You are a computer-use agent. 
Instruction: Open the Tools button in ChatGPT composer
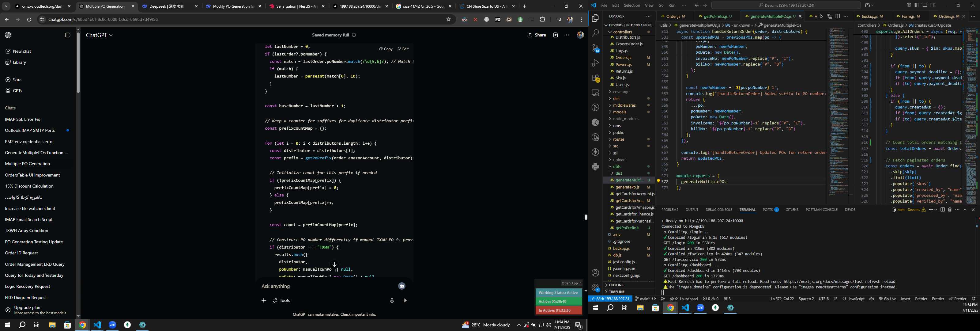(281, 301)
